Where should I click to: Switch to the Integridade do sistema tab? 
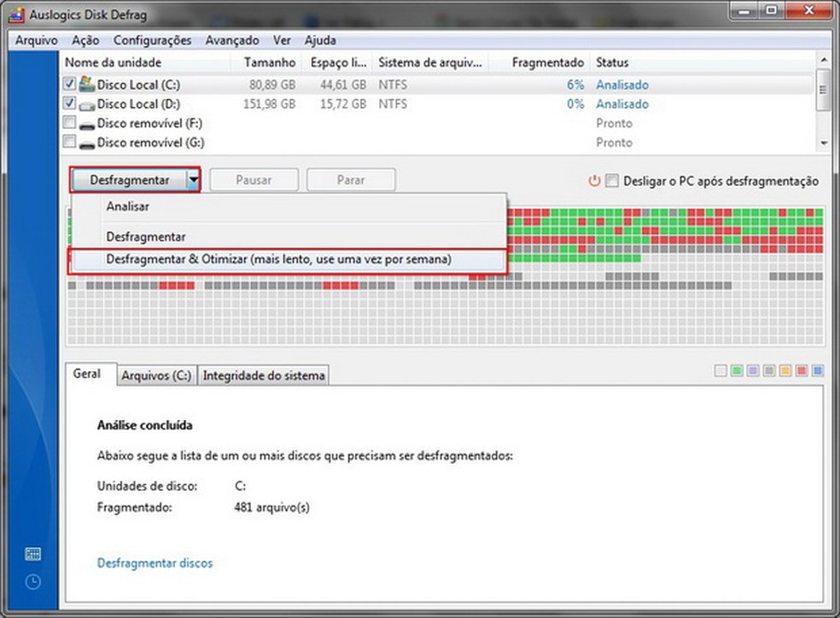264,376
